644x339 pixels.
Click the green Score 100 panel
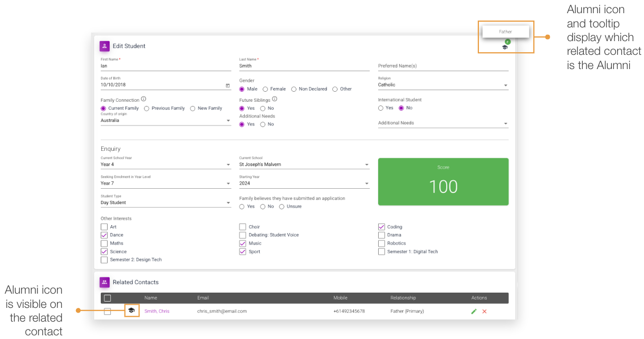(x=443, y=181)
